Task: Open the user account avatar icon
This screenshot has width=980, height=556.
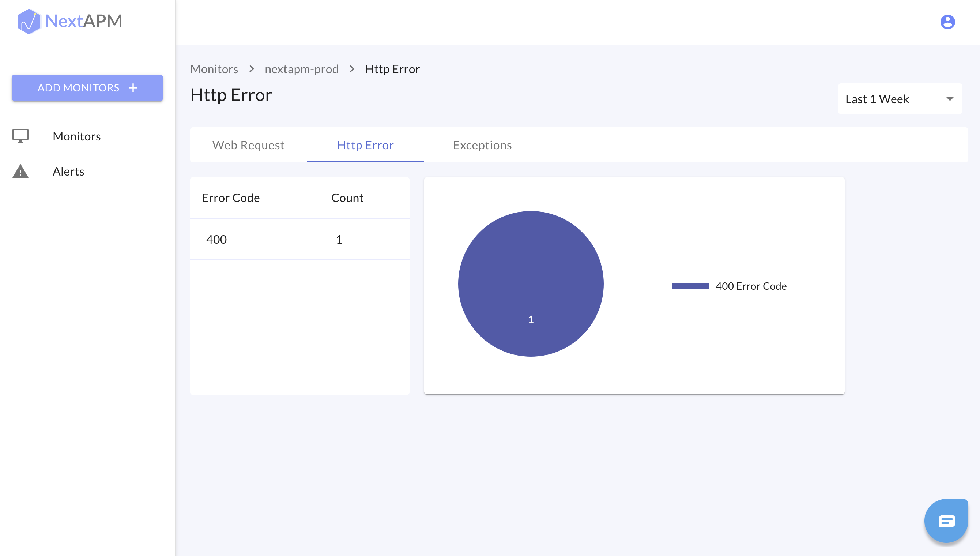Action: tap(948, 22)
